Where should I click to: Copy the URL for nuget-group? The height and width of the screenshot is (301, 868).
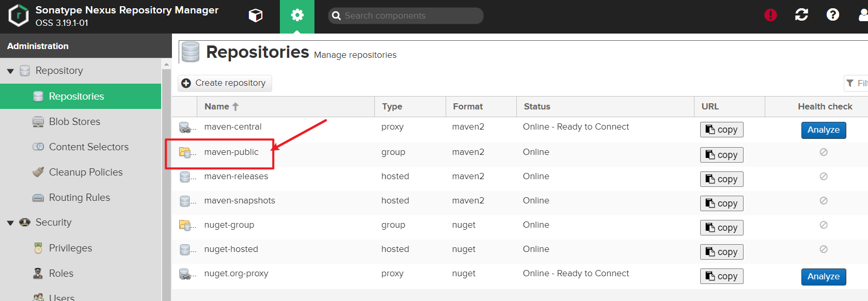[x=721, y=228]
